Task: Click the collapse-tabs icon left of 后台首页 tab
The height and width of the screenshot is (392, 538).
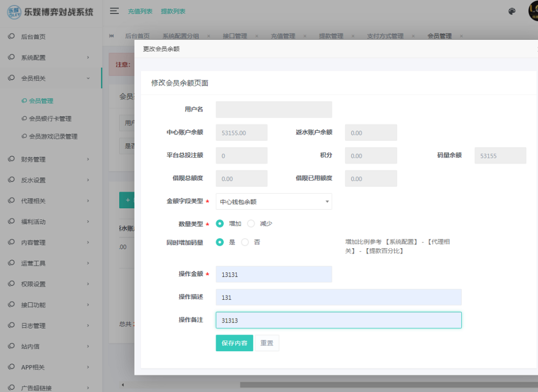Action: click(x=111, y=36)
